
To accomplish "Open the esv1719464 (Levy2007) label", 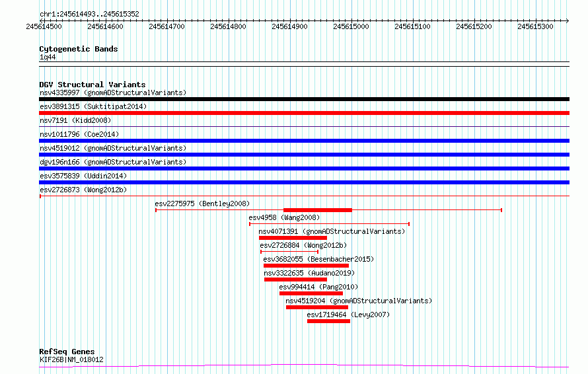I will click(x=348, y=315).
